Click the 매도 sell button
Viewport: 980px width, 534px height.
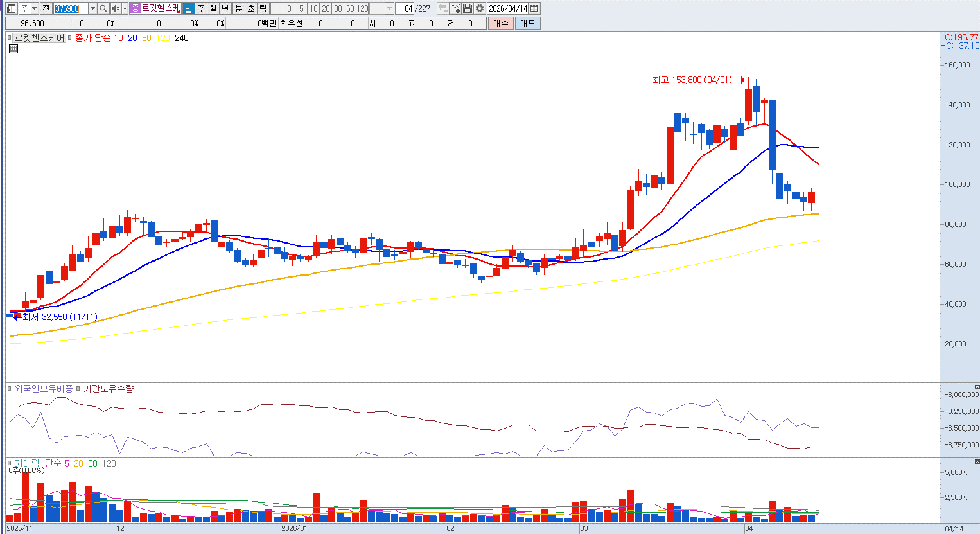click(527, 23)
